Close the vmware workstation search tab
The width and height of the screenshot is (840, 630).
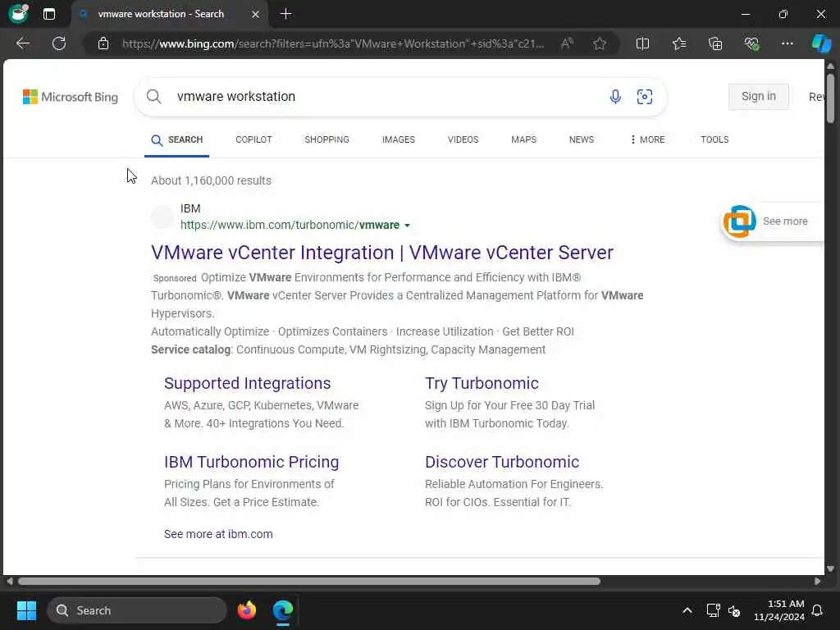(256, 14)
